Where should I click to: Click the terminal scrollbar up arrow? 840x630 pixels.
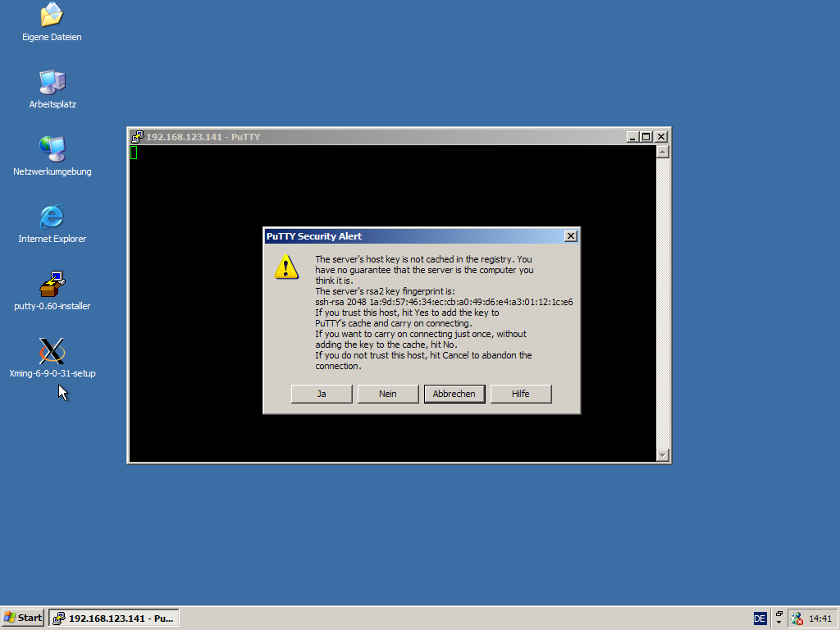663,152
